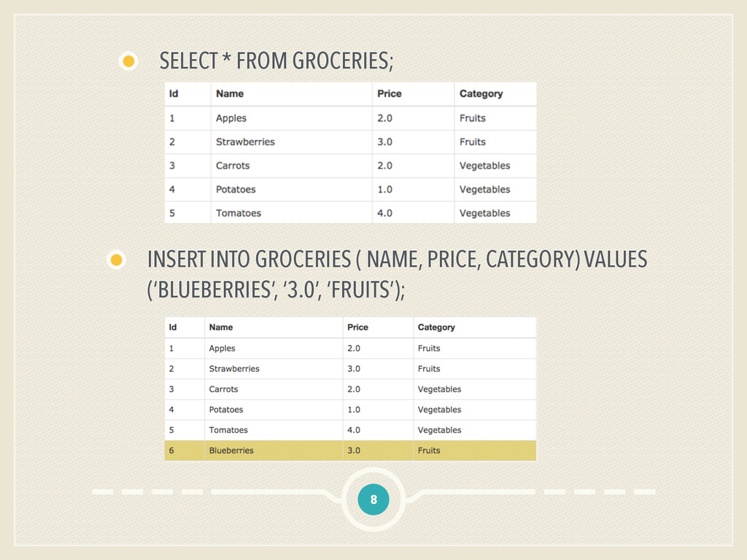
Task: Click the Blueberries 3.0 price cell
Action: pos(354,451)
